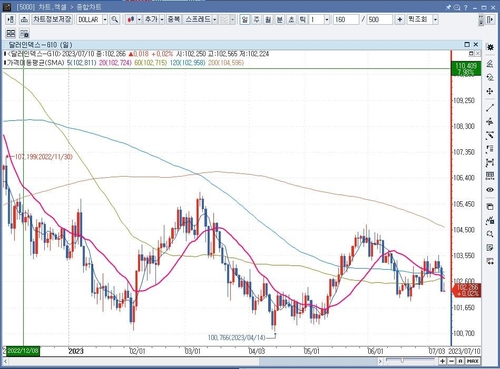Select the 일 daily period toggle

tap(245, 20)
